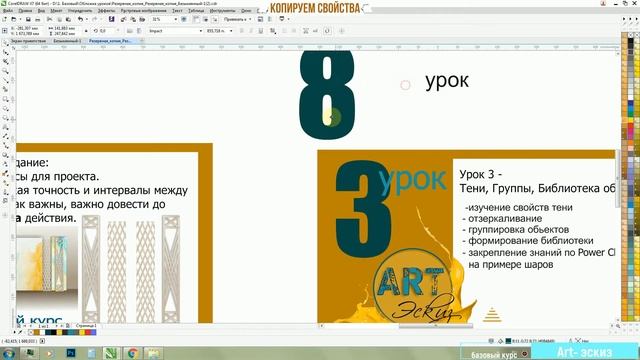
Task: Click the Export icon
Action: click(x=133, y=19)
